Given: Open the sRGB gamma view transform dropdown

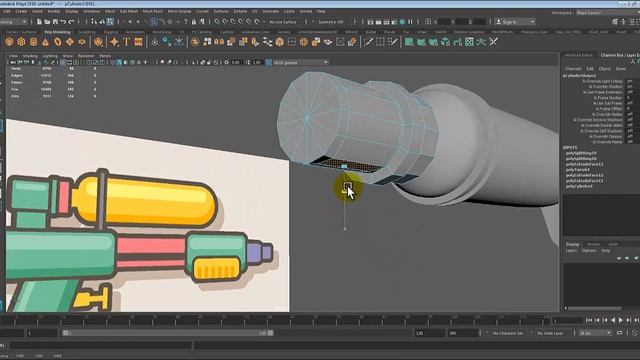Looking at the screenshot, I should pyautogui.click(x=300, y=62).
